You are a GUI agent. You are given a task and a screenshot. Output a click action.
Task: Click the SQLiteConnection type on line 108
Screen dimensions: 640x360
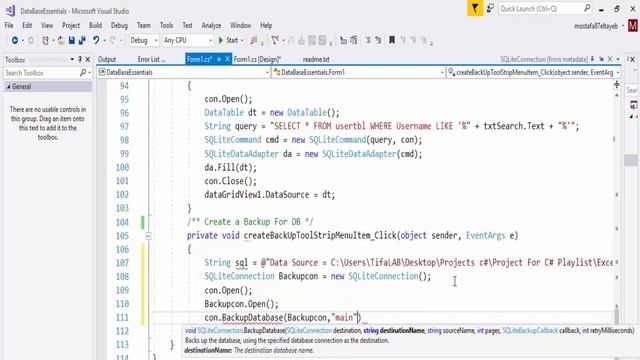click(x=239, y=277)
